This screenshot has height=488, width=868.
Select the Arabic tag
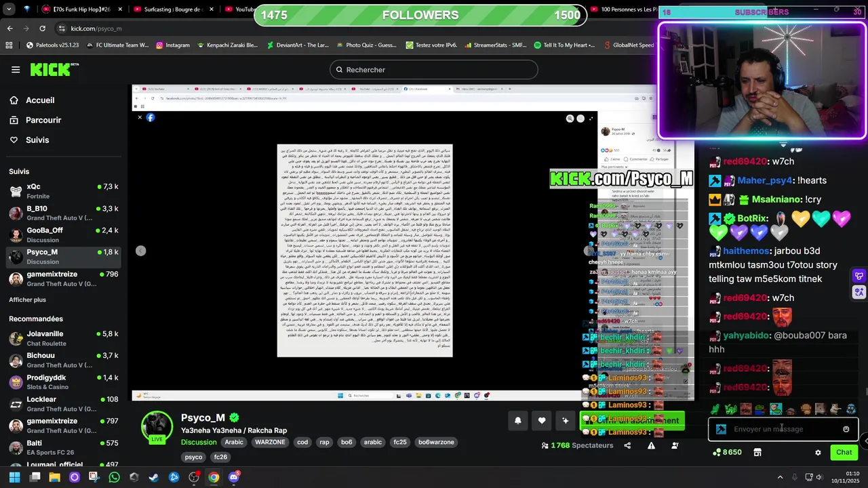click(x=234, y=442)
